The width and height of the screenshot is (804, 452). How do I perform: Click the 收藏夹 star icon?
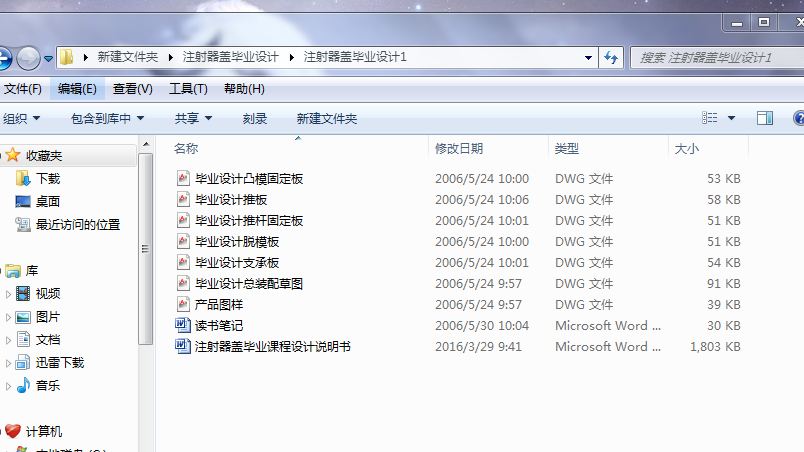[x=13, y=155]
